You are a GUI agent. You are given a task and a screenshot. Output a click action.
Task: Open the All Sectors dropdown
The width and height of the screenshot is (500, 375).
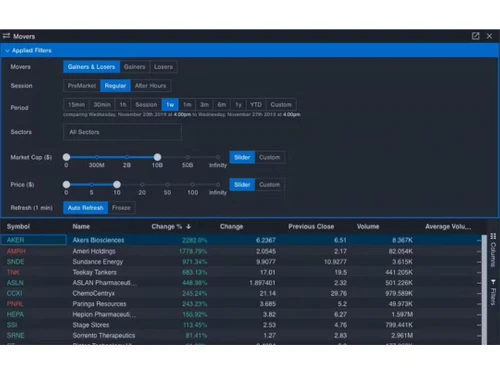click(x=122, y=132)
